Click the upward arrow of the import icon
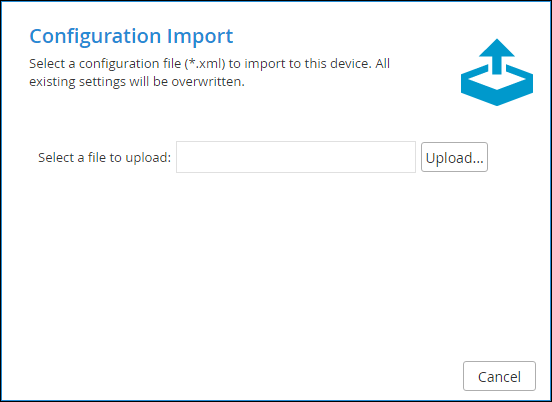Viewport: 552px width, 402px height. pyautogui.click(x=497, y=56)
